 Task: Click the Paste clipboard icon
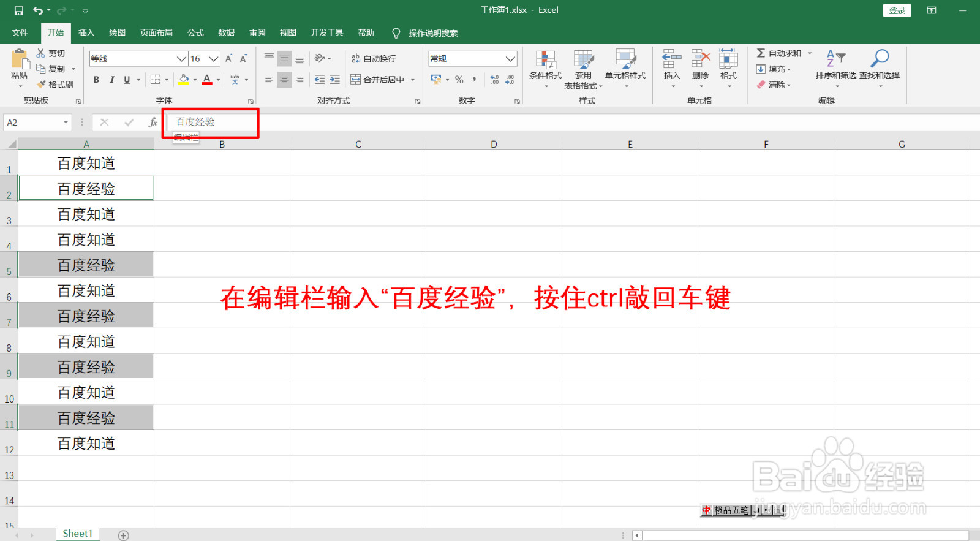coord(20,59)
